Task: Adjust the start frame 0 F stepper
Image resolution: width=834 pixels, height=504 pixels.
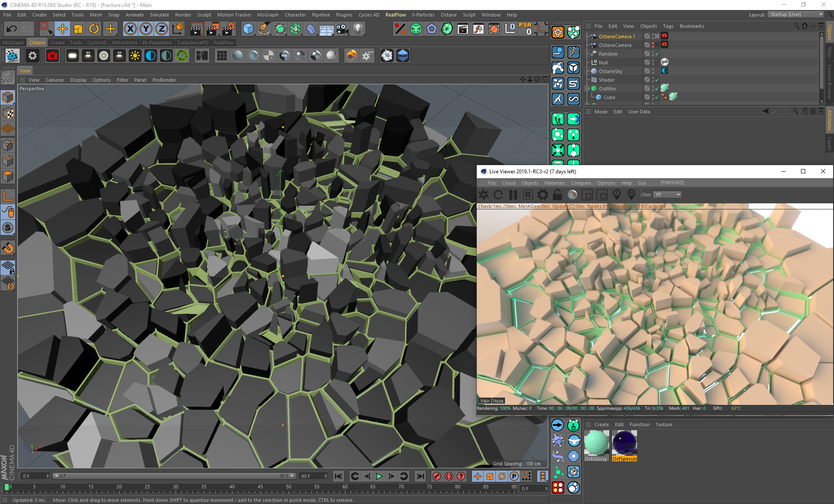Action: pos(47,476)
